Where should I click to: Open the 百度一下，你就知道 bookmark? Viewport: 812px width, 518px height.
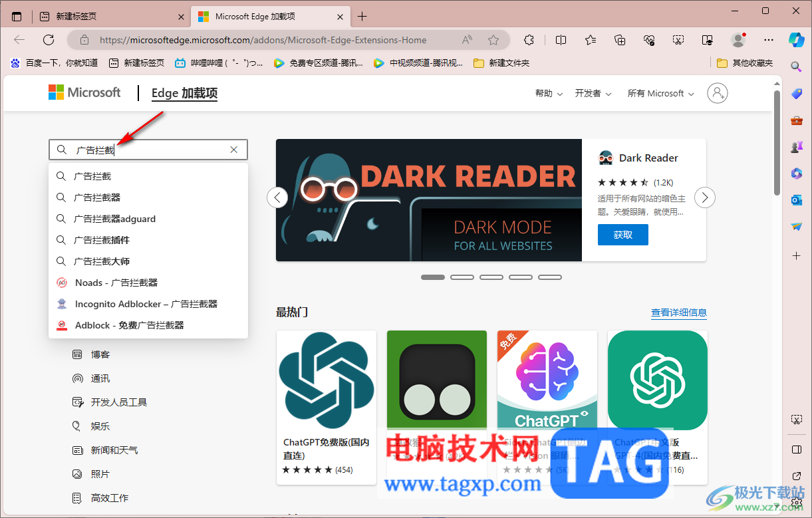[54, 63]
